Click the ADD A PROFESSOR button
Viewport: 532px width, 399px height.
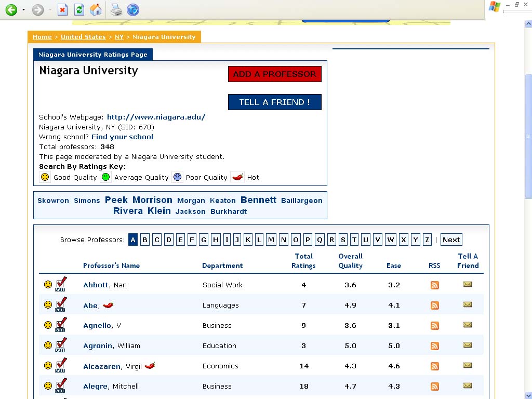click(x=274, y=74)
